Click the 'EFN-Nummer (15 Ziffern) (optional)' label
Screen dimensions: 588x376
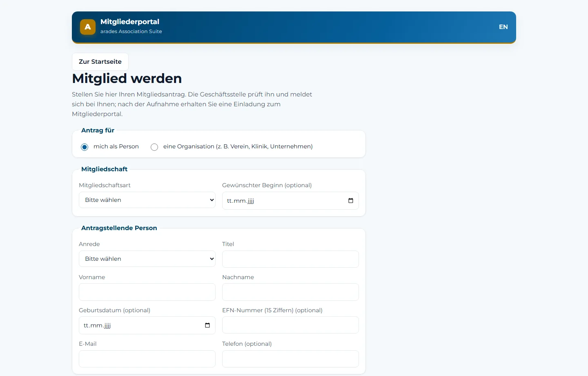click(x=272, y=310)
